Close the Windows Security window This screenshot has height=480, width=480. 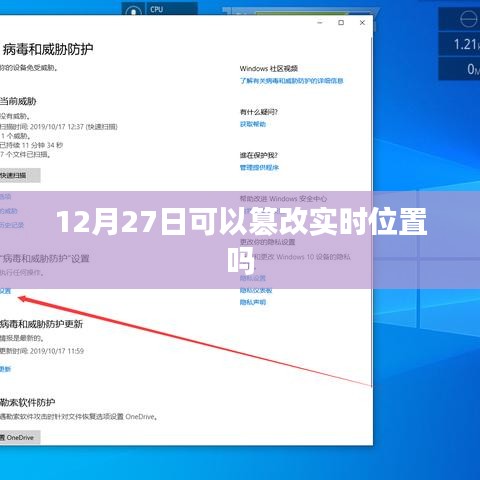[x=362, y=23]
